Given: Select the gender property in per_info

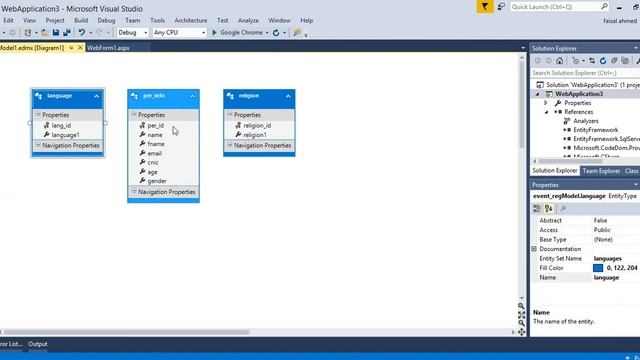Looking at the screenshot, I should pos(157,181).
